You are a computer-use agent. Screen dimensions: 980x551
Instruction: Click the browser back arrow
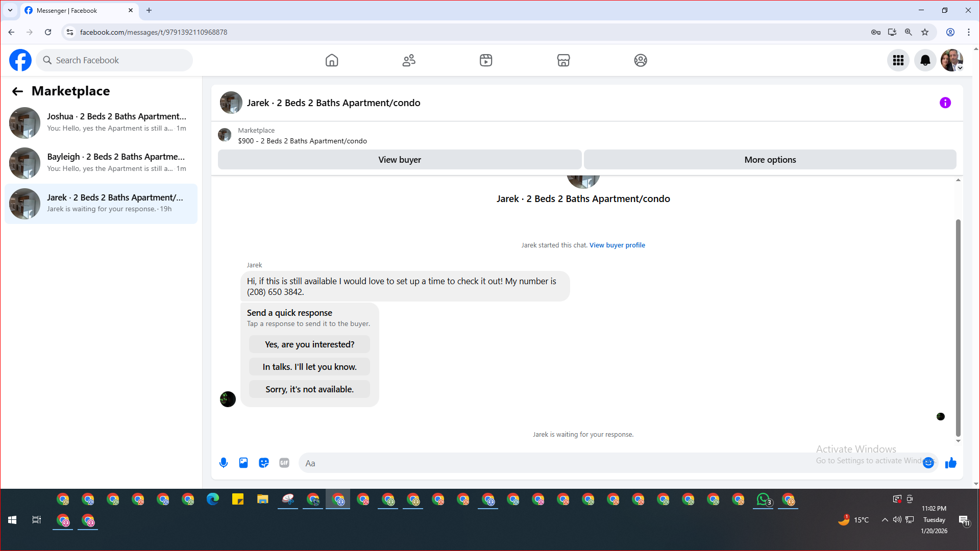11,32
